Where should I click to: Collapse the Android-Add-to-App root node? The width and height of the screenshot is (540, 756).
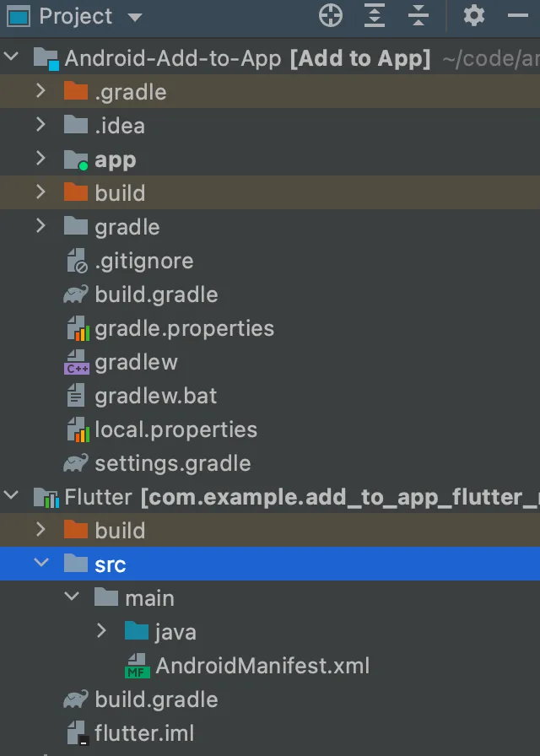(x=10, y=57)
